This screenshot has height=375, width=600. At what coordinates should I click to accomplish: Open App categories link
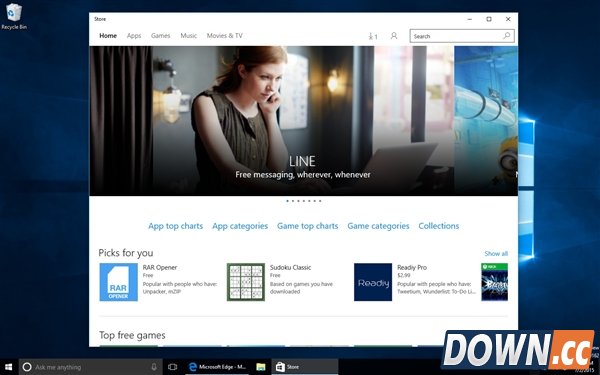tap(240, 226)
